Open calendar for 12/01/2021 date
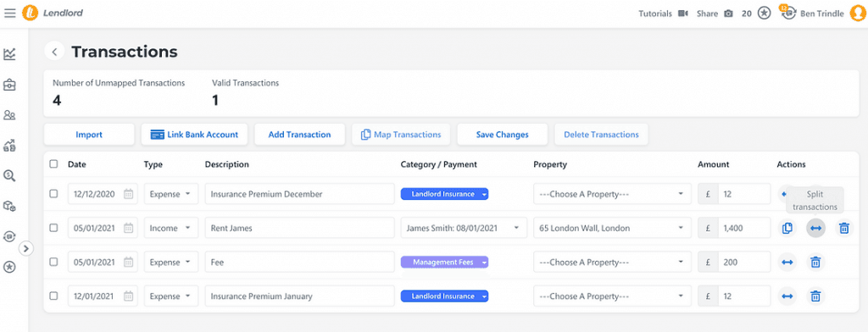This screenshot has height=332, width=868. pos(129,296)
